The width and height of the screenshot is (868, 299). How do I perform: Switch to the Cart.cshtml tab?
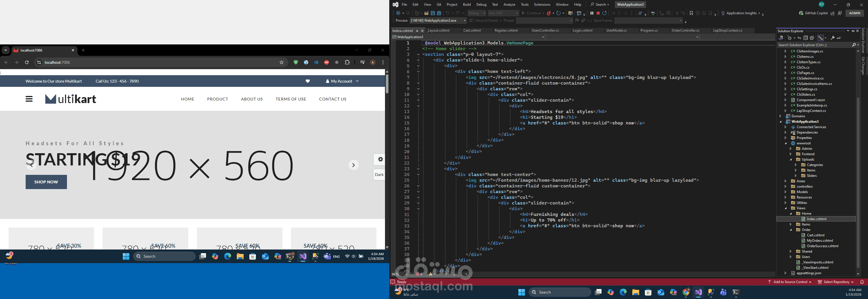(x=472, y=31)
